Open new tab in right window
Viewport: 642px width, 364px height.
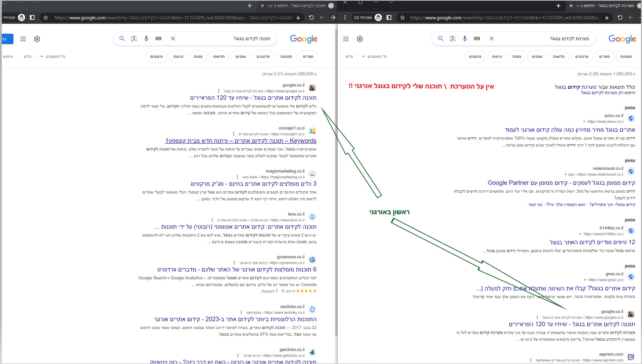pos(558,6)
